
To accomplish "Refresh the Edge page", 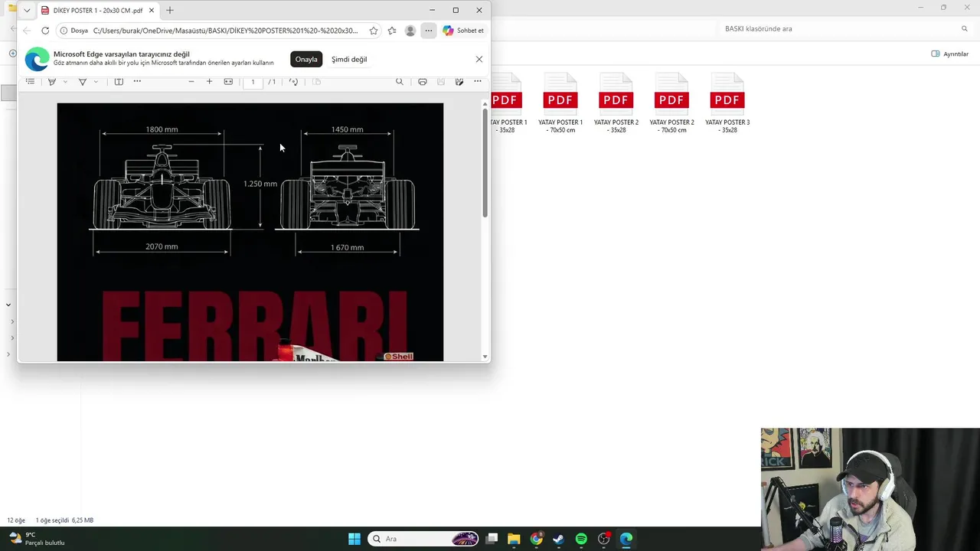I will click(45, 31).
